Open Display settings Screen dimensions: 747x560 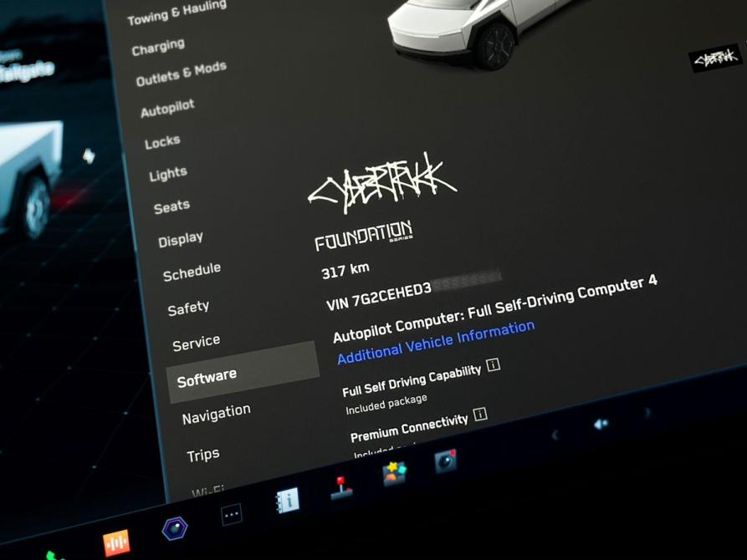tap(180, 239)
